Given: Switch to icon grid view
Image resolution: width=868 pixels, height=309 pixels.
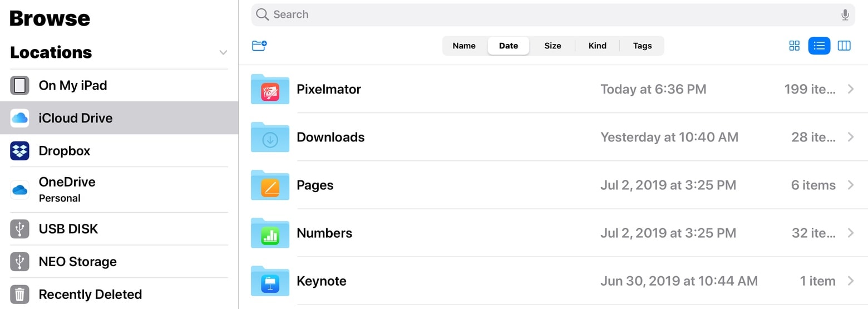Looking at the screenshot, I should pos(795,46).
